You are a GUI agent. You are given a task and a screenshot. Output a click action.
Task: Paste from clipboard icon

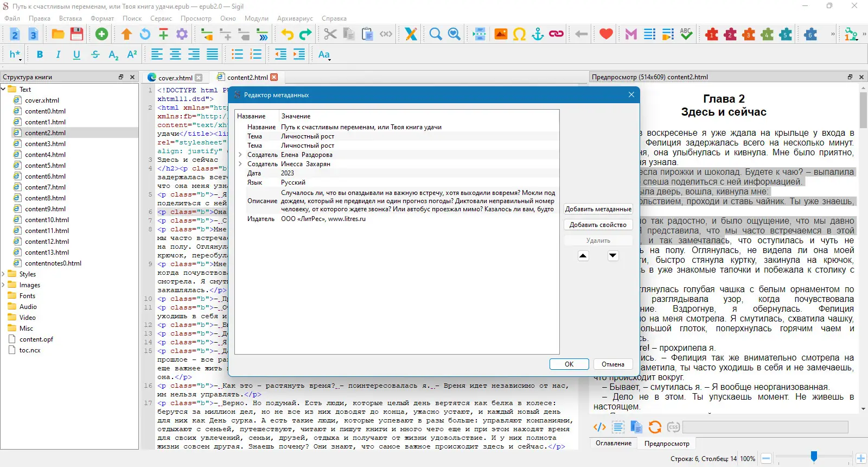(367, 34)
